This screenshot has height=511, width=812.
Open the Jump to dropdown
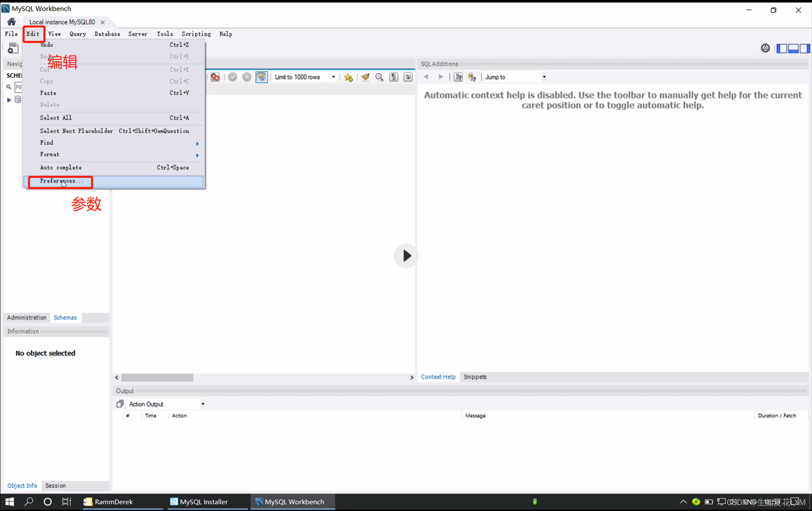click(x=544, y=77)
